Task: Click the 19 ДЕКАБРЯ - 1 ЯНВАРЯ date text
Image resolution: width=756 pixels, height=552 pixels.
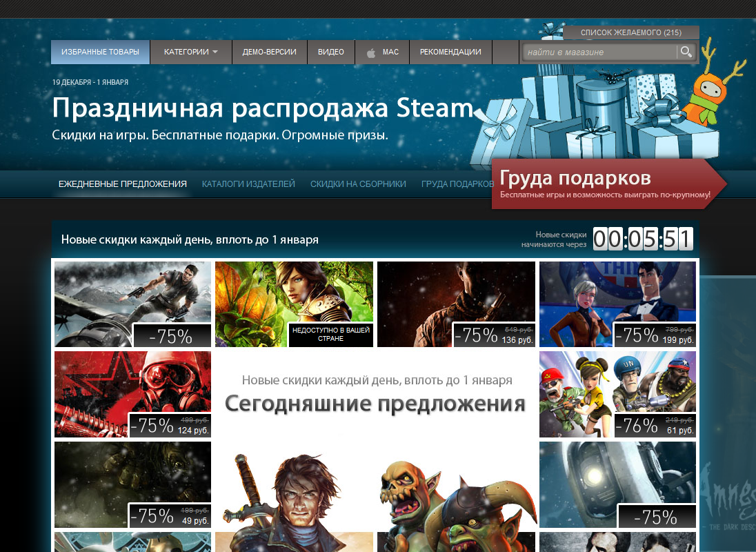Action: (90, 82)
